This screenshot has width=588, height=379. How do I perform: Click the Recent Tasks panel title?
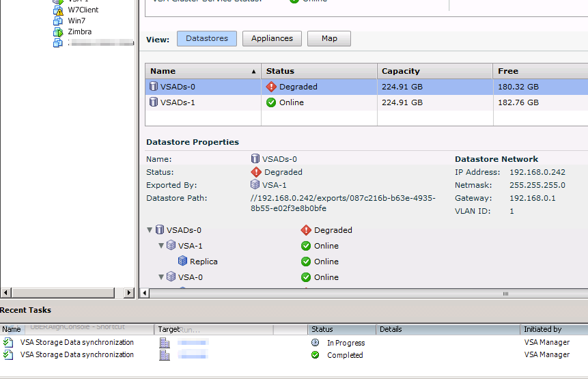(x=25, y=310)
